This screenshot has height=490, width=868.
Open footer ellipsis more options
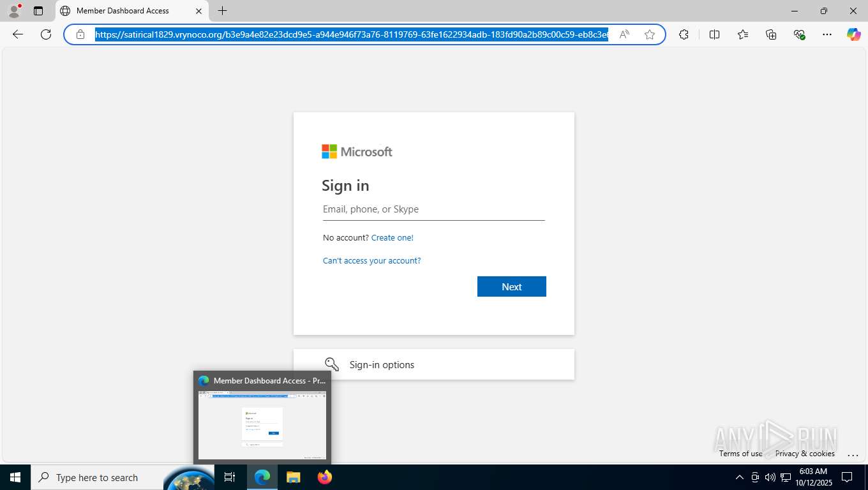[853, 454]
